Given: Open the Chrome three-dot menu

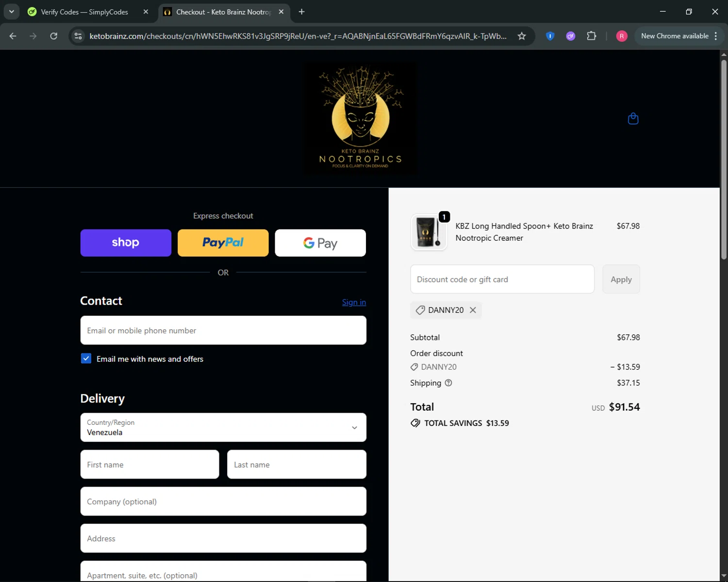Looking at the screenshot, I should [x=716, y=36].
